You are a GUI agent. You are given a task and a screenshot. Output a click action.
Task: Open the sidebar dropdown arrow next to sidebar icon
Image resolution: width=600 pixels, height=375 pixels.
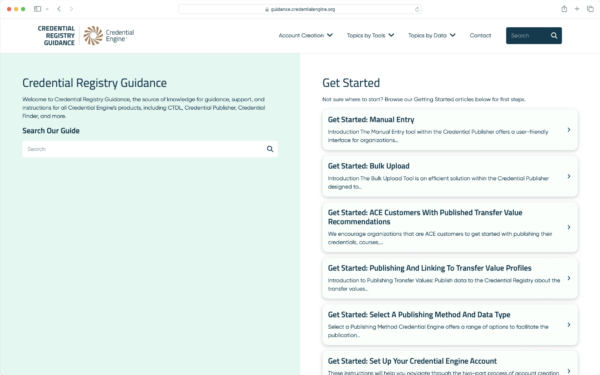(x=47, y=9)
